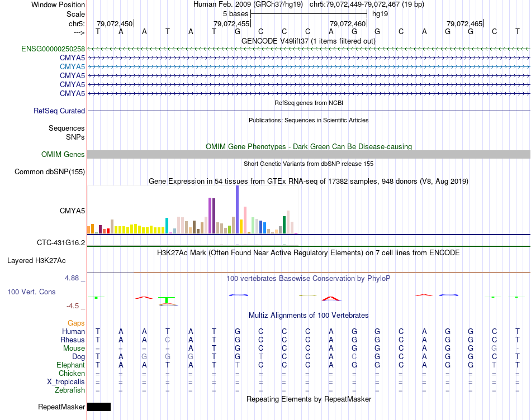The height and width of the screenshot is (420, 531).
Task: Click the Chicken species row label
Action: [72, 373]
